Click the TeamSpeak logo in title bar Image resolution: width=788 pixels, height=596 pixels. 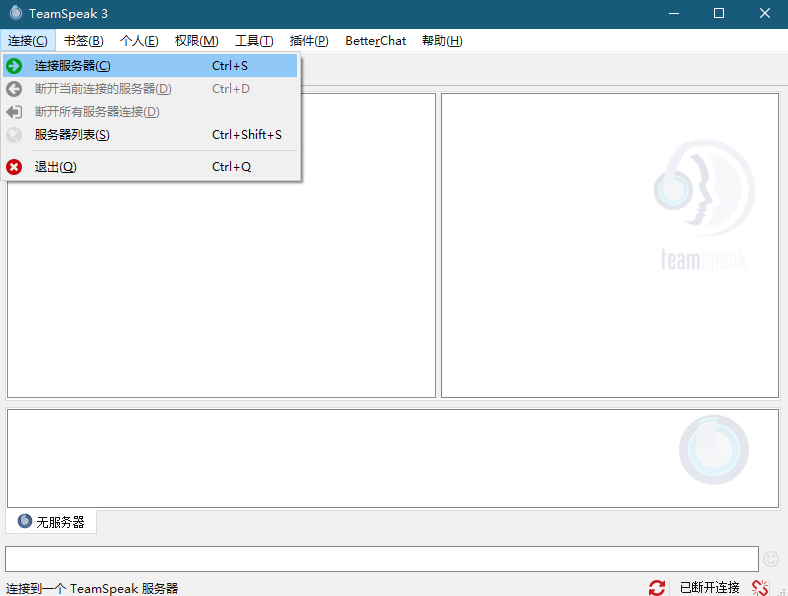16,13
